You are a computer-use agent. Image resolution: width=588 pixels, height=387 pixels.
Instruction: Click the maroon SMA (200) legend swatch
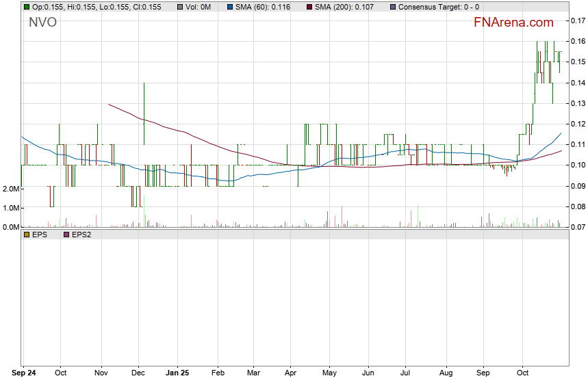(x=309, y=7)
